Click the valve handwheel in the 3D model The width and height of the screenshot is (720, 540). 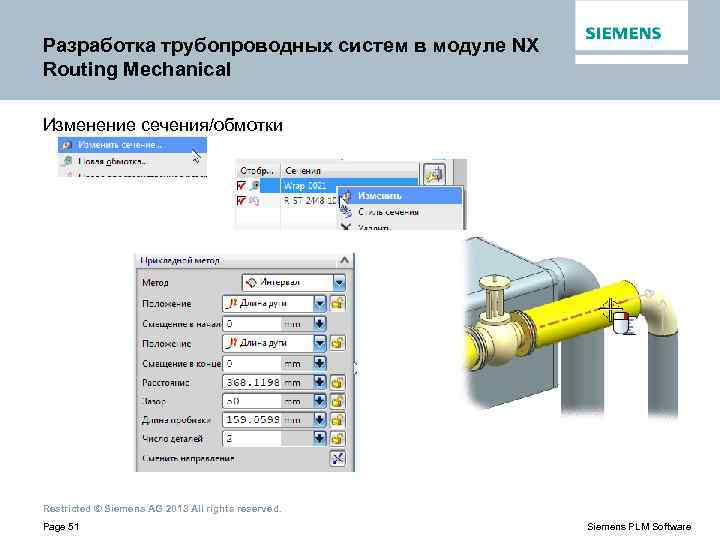click(495, 279)
